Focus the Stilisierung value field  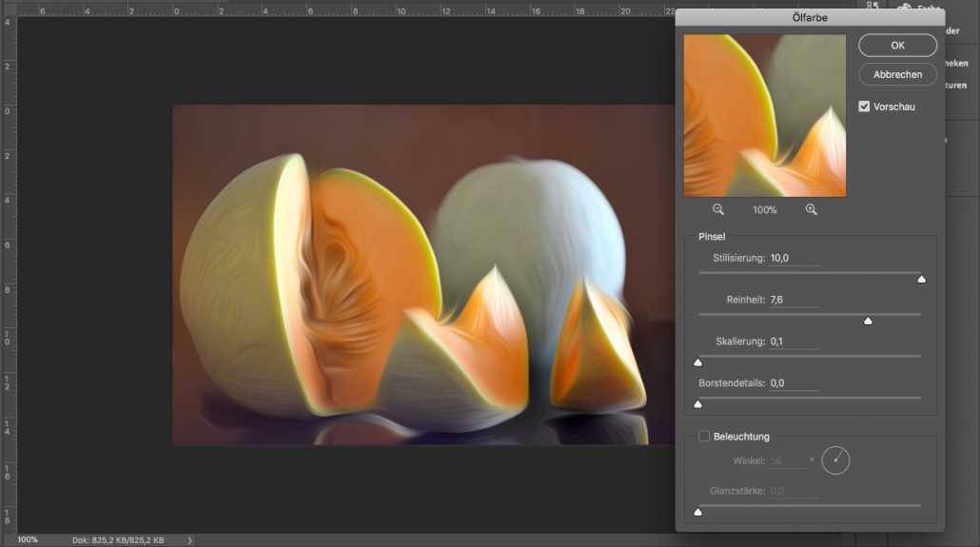pos(794,258)
